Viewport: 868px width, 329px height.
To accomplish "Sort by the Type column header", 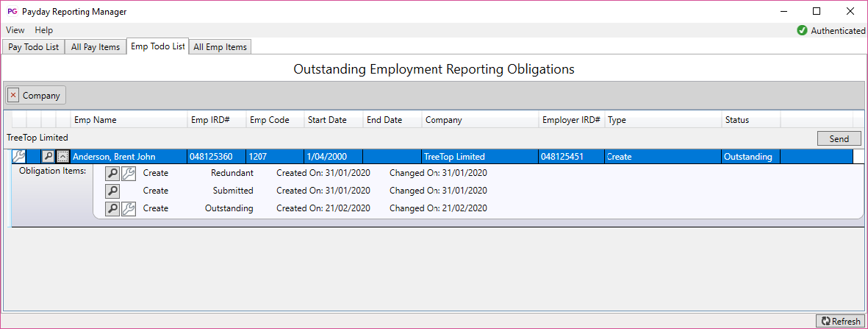I will click(663, 120).
